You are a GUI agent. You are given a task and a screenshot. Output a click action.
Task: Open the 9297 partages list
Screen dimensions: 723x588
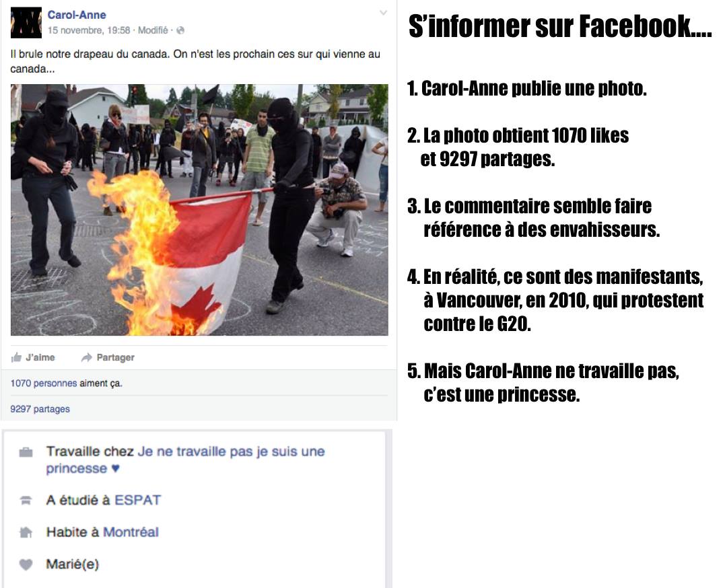pos(40,409)
